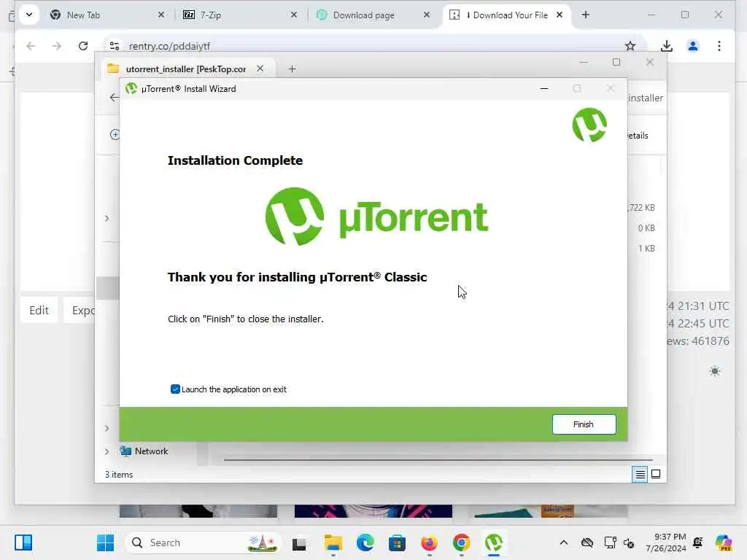747x560 pixels.
Task: Expand the Network tree item
Action: 107,451
